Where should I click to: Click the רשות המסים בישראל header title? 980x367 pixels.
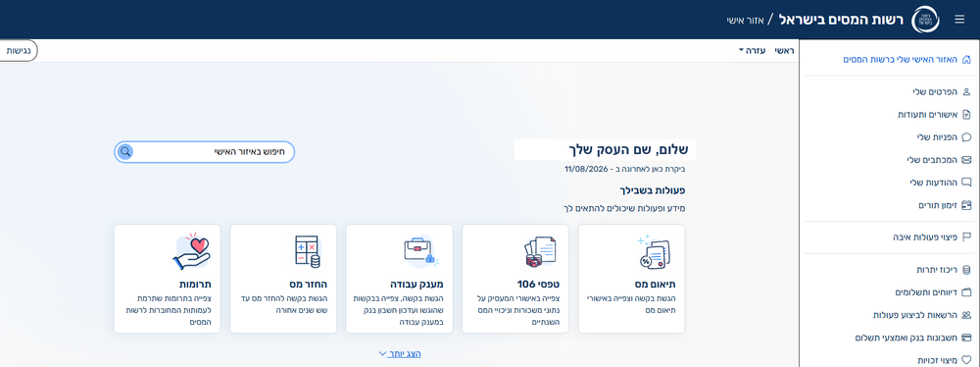point(842,20)
